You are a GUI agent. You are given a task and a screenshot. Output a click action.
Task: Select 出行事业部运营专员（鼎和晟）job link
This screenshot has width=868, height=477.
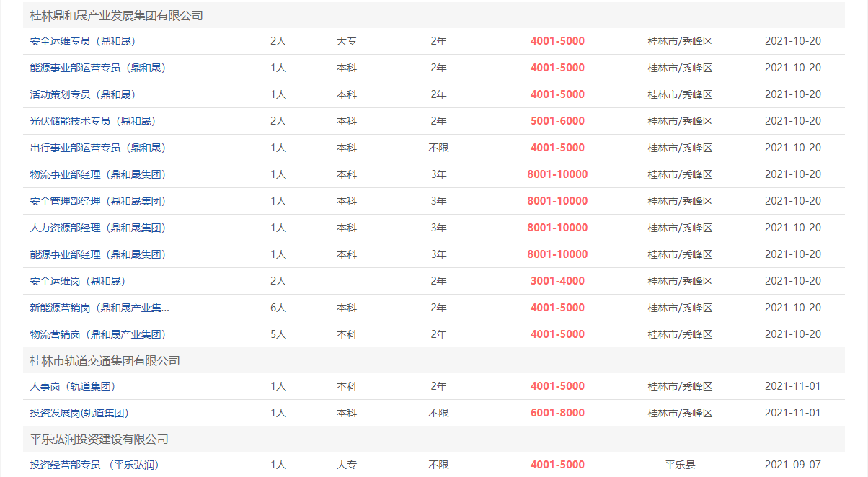click(98, 148)
